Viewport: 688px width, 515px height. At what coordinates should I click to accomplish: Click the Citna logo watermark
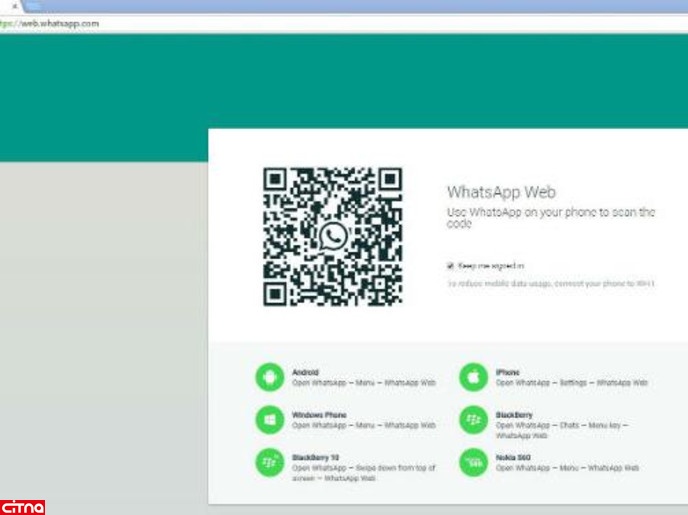[23, 507]
